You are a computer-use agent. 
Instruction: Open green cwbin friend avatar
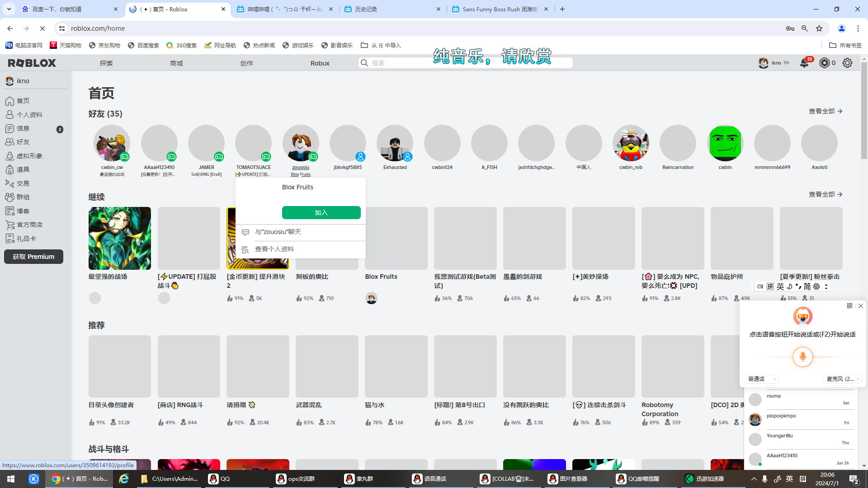point(725,143)
